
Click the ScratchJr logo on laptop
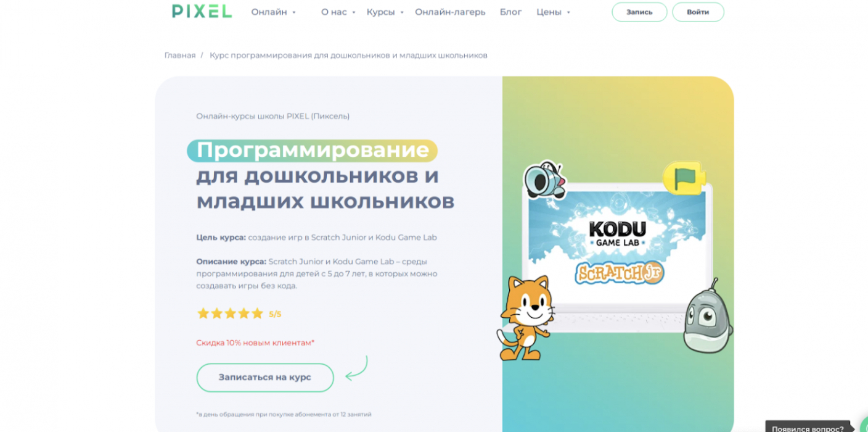pos(620,273)
